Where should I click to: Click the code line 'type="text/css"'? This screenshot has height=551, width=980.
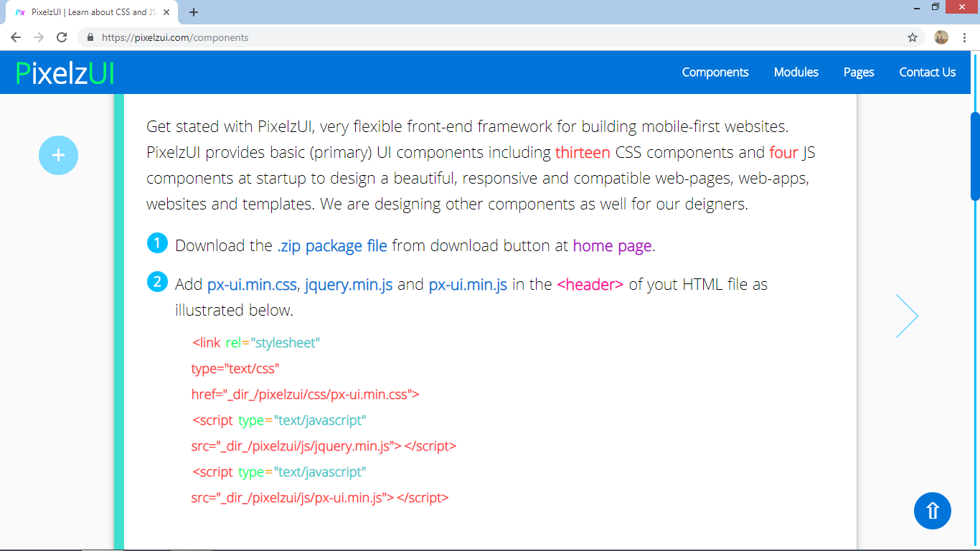point(235,369)
